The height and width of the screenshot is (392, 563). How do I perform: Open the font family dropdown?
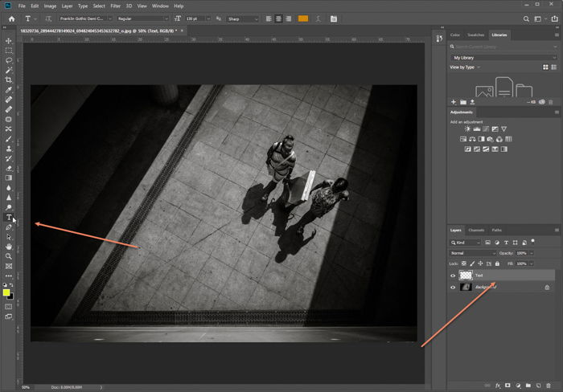(x=85, y=18)
